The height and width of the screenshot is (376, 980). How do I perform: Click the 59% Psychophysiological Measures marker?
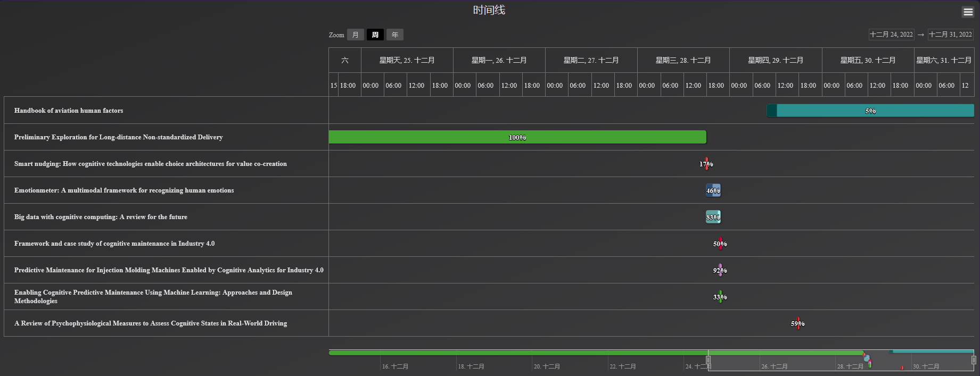(x=798, y=323)
